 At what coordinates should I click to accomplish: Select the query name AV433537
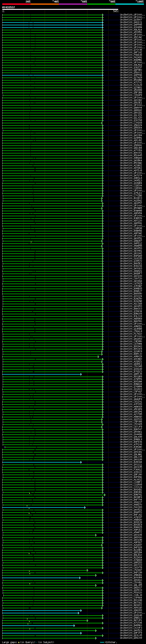pos(8,8)
